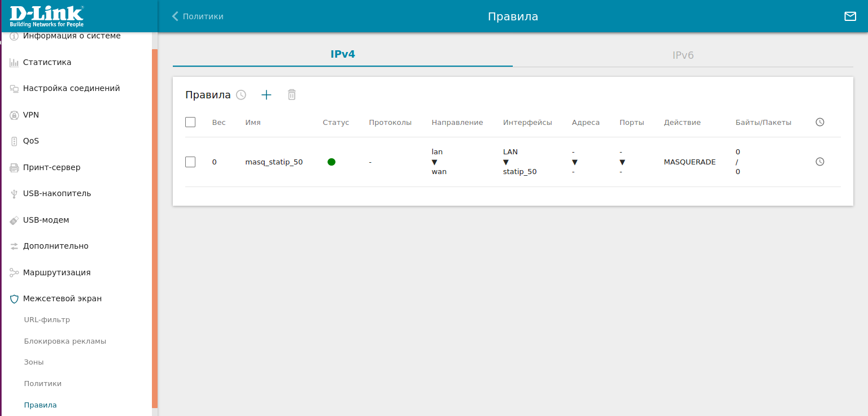Screen dimensions: 868x416
Task: Go back to Политики via header link
Action: pos(198,16)
